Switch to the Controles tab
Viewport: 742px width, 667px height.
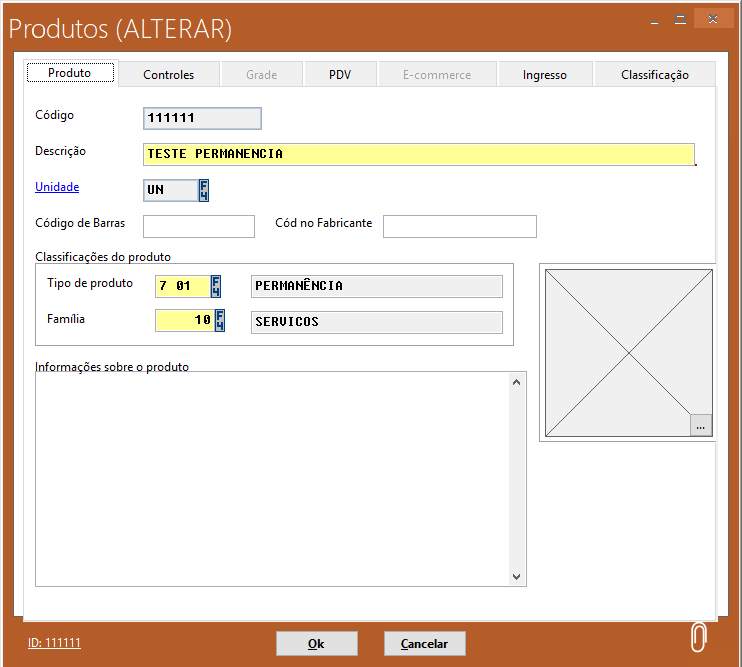pyautogui.click(x=168, y=75)
